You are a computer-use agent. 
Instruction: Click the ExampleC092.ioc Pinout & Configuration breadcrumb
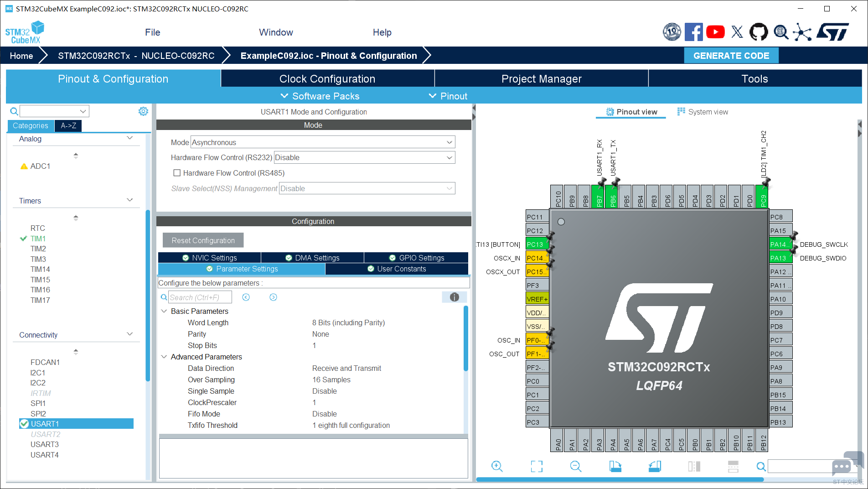pos(329,56)
